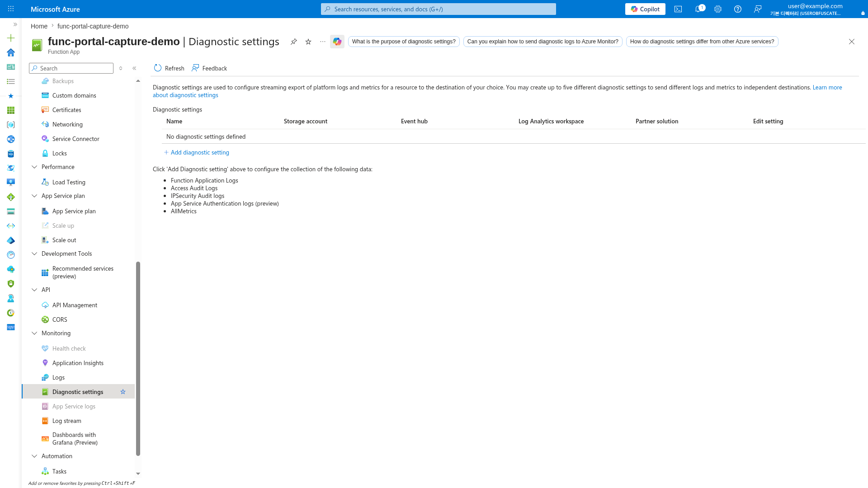Click the menu scroll down arrow

pos(138,474)
